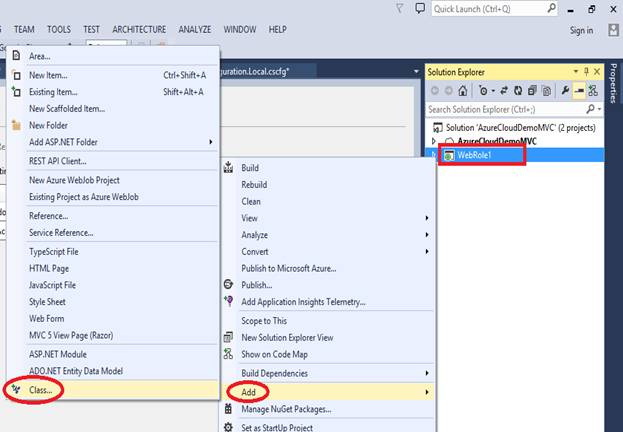Expand the AzureCloudDemoMVC project node

(434, 141)
